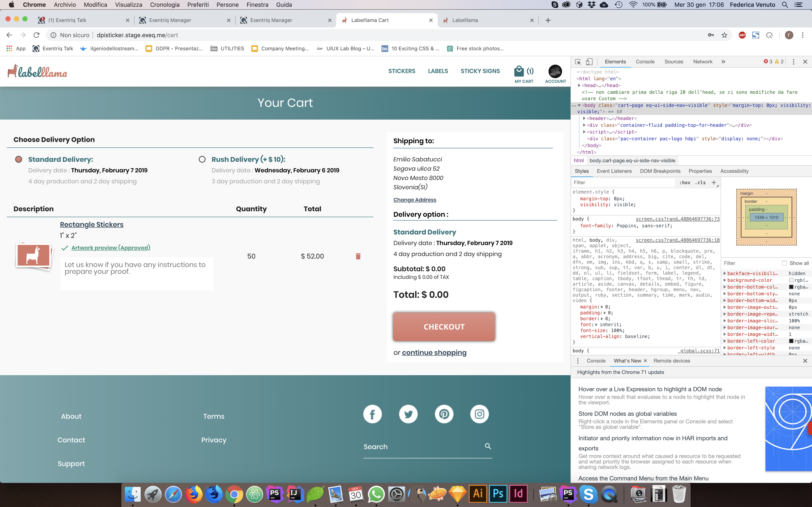Select the Rush Delivery radio button

coord(202,159)
